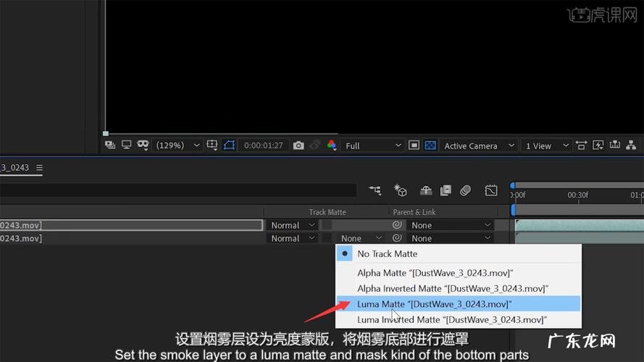Viewport: 644px width, 362px height.
Task: Enable Frame Blending for the timeline
Action: [x=446, y=190]
